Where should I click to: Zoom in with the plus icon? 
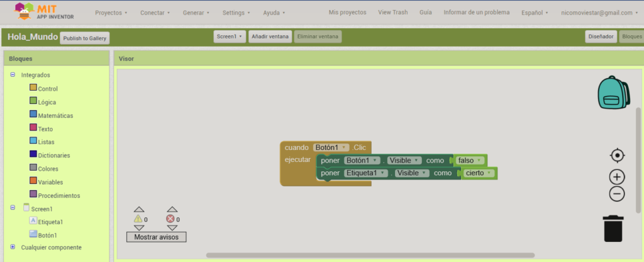pyautogui.click(x=617, y=177)
